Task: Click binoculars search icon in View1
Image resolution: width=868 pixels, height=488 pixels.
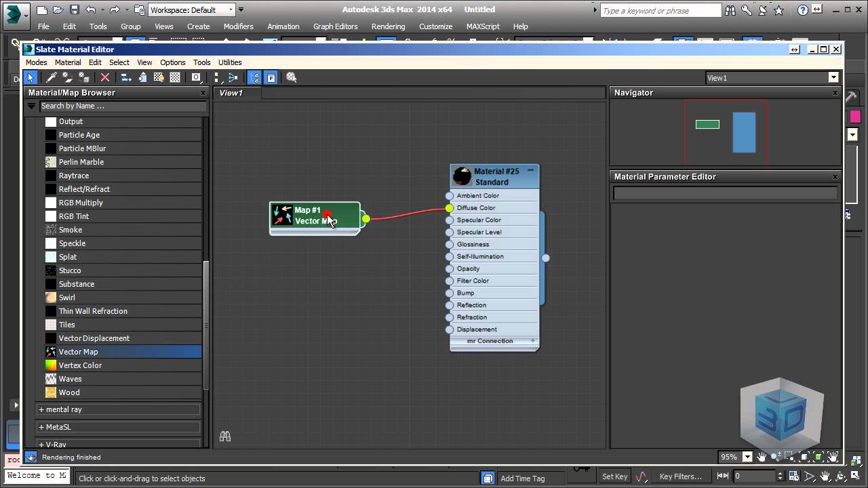Action: (225, 436)
